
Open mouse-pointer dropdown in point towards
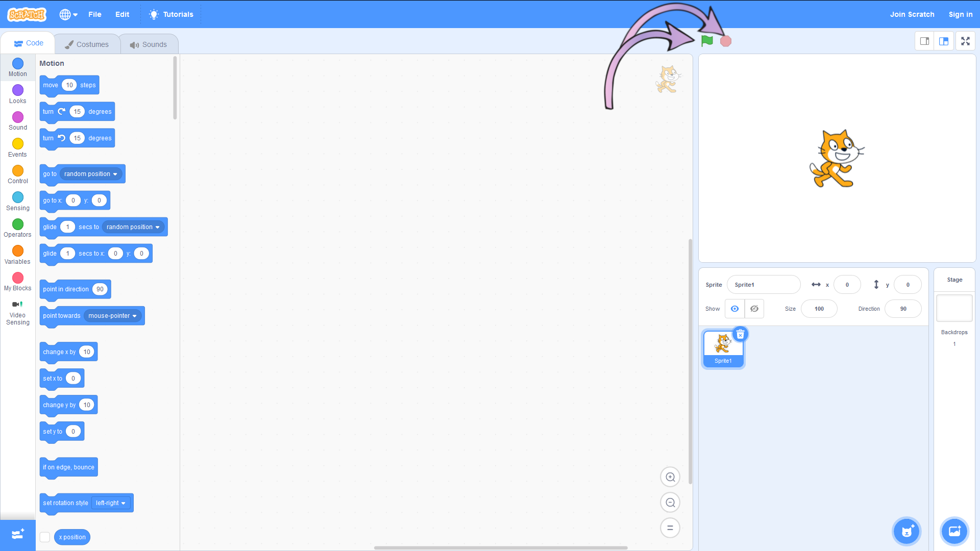[113, 316]
